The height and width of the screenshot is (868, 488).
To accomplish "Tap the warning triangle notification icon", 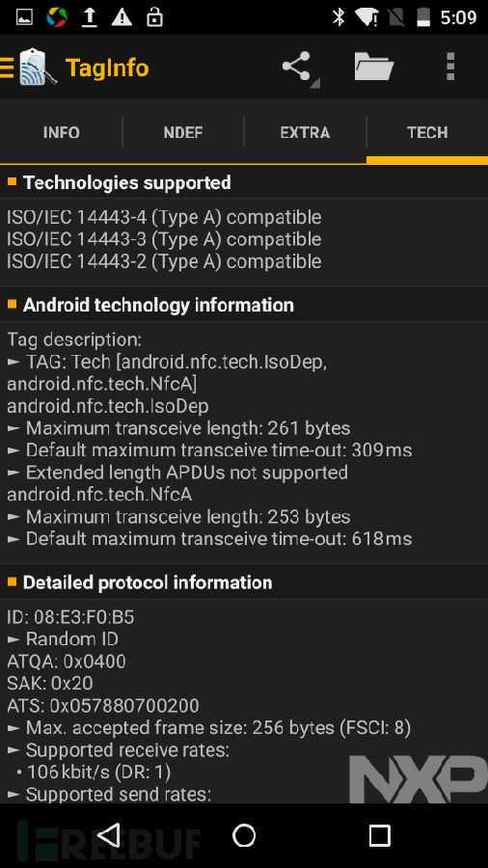I will coord(122,17).
